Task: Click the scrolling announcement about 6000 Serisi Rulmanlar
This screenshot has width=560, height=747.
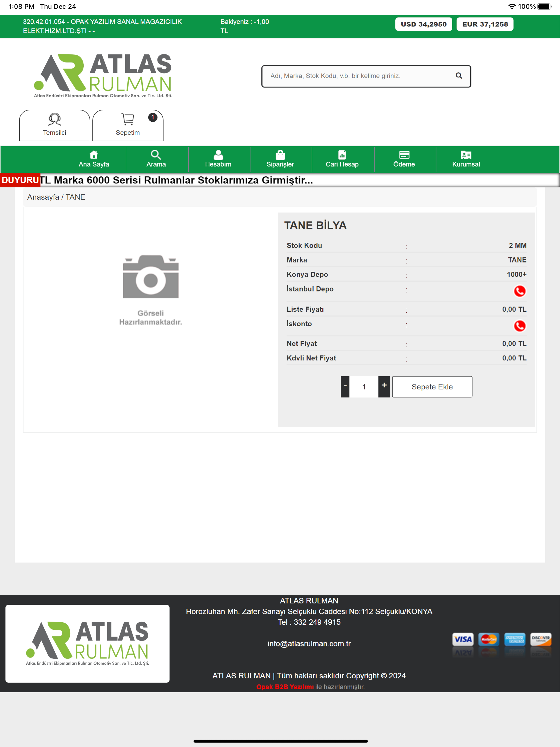Action: pos(177,180)
